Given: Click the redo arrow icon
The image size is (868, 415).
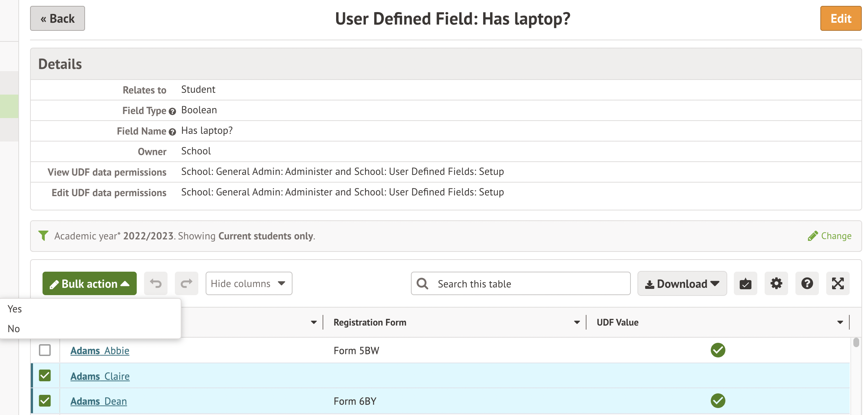Looking at the screenshot, I should coord(187,283).
